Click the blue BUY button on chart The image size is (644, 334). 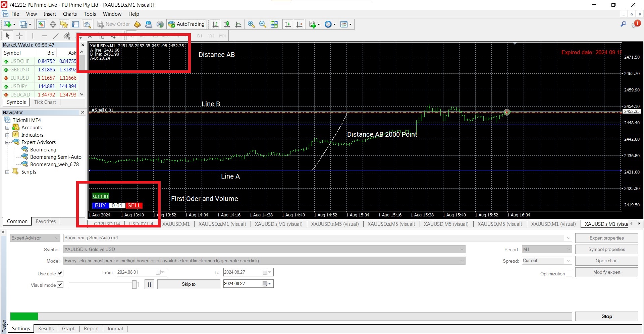pos(100,205)
